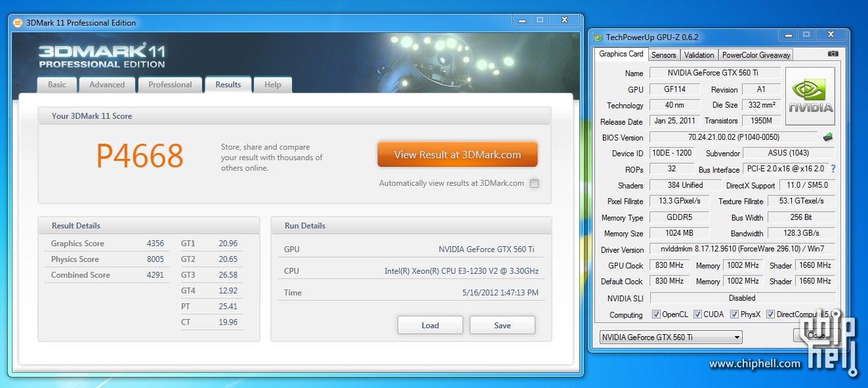Open the Professional tab in 3DMark
Image resolution: width=868 pixels, height=388 pixels.
click(x=170, y=85)
